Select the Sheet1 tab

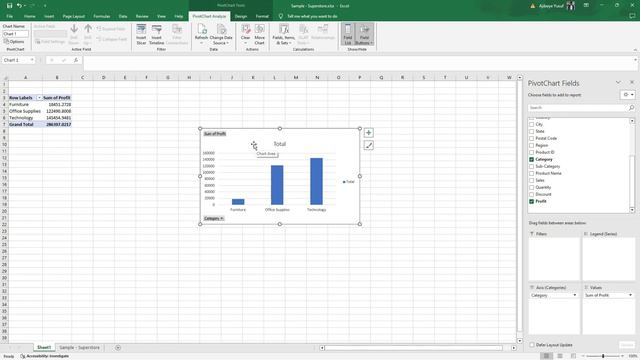pyautogui.click(x=44, y=348)
